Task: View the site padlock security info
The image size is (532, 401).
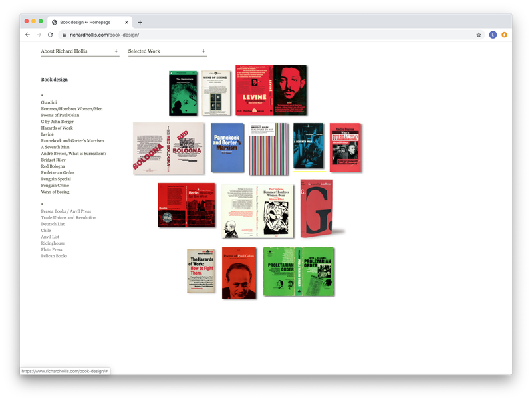Action: coord(64,35)
